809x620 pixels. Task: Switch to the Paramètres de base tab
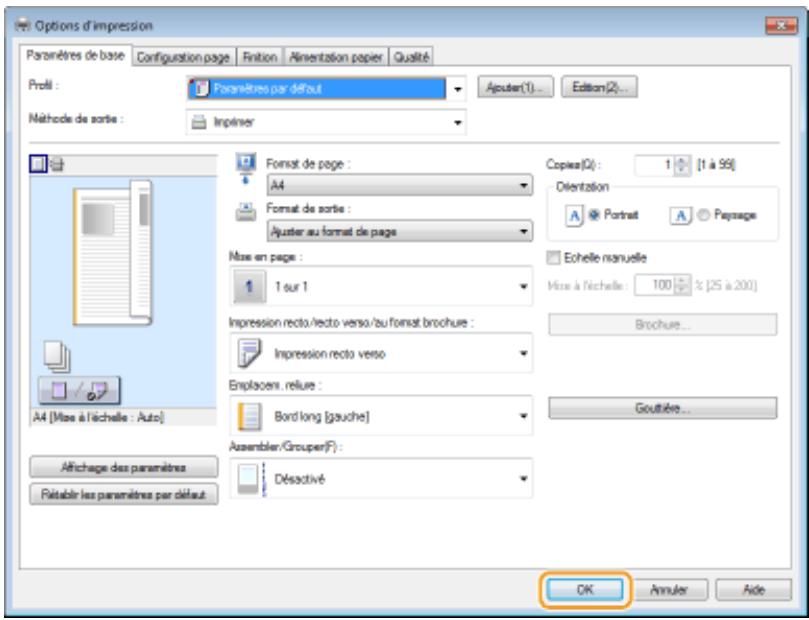(76, 55)
